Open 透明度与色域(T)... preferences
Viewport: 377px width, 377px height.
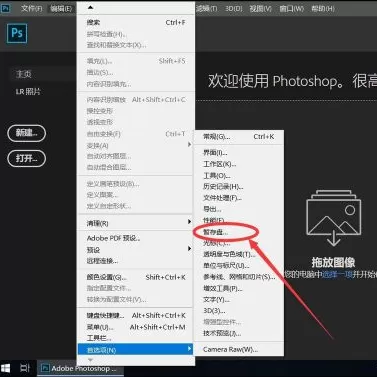tap(239, 254)
